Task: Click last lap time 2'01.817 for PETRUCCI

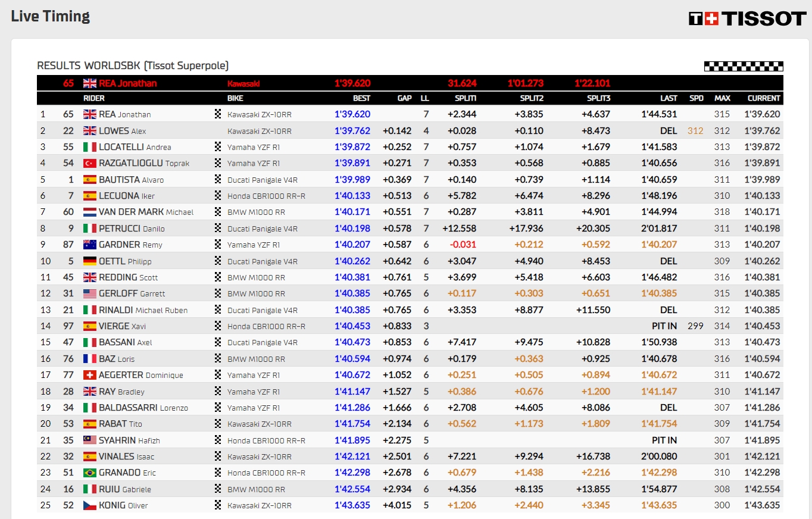Action: pos(660,229)
